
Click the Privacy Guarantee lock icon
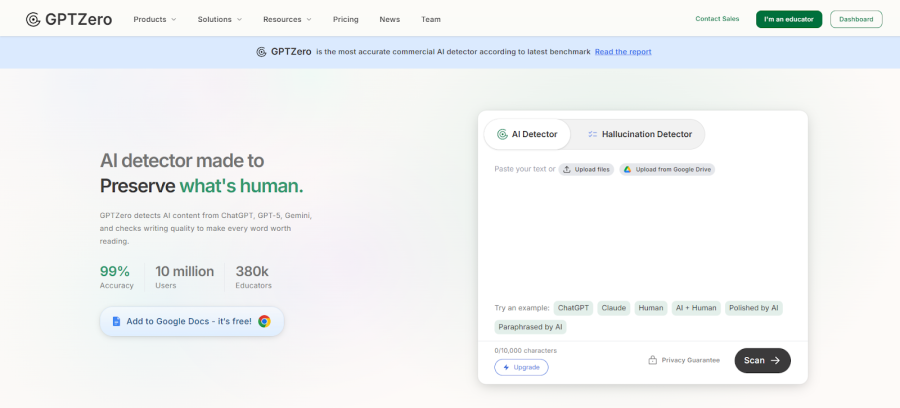pyautogui.click(x=653, y=360)
